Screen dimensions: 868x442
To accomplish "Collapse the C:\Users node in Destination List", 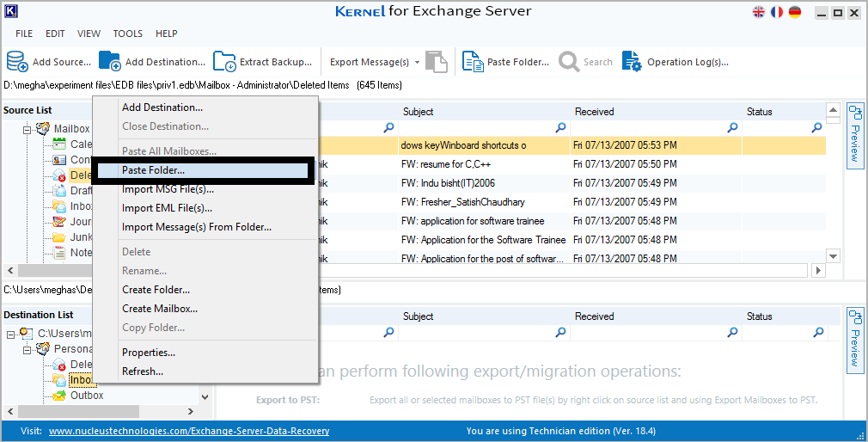I will click(x=10, y=335).
